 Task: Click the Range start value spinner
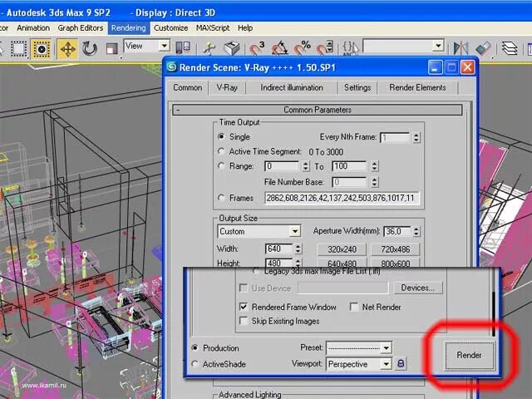(306, 166)
